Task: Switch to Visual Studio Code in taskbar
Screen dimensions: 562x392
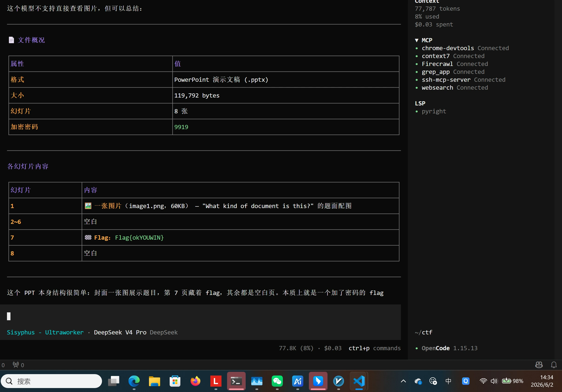Action: [x=359, y=381]
